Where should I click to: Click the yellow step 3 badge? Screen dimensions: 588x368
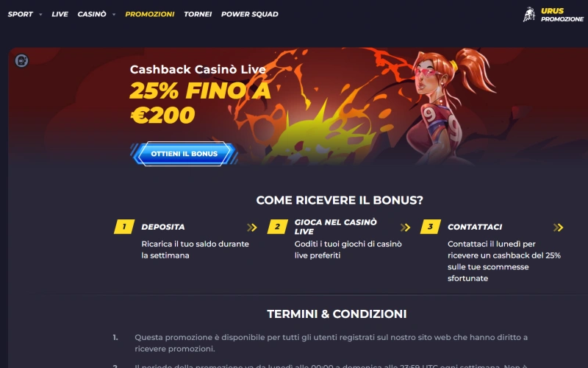431,227
